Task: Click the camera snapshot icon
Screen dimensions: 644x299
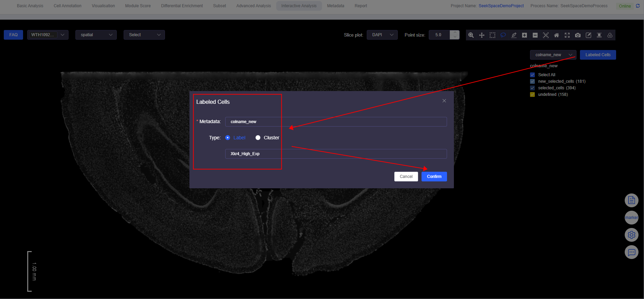Action: pos(578,35)
